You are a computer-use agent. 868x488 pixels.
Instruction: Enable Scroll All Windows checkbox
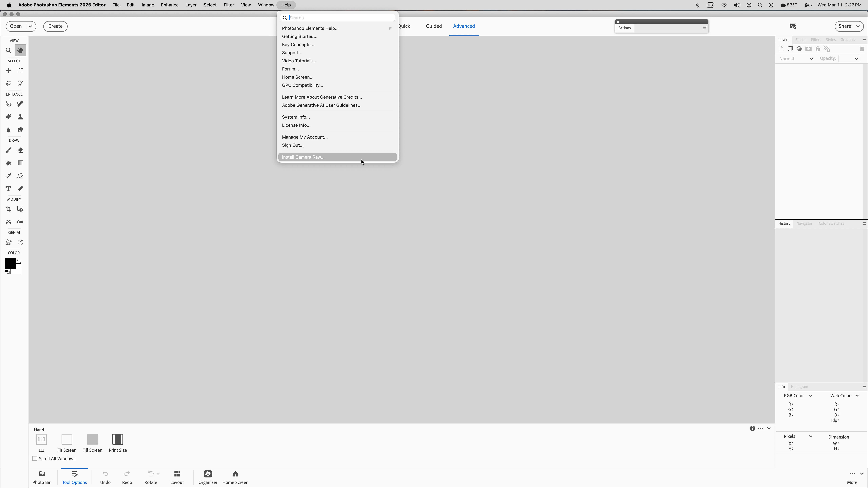(35, 458)
